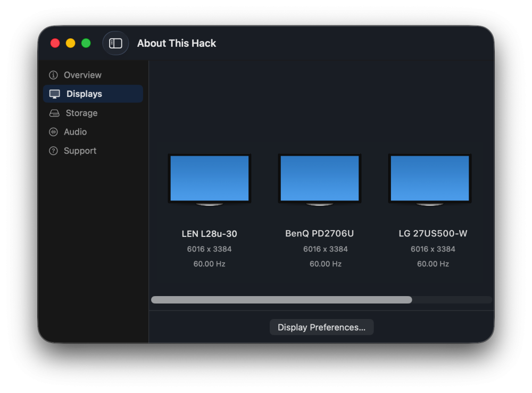Toggle the sidebar using the toolbar icon

tap(115, 43)
